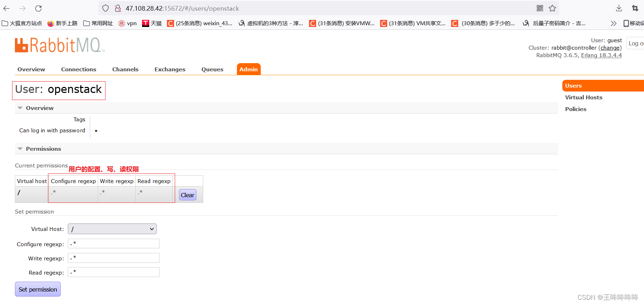Click the Configure regexp input field
This screenshot has height=304, width=644.
point(114,244)
